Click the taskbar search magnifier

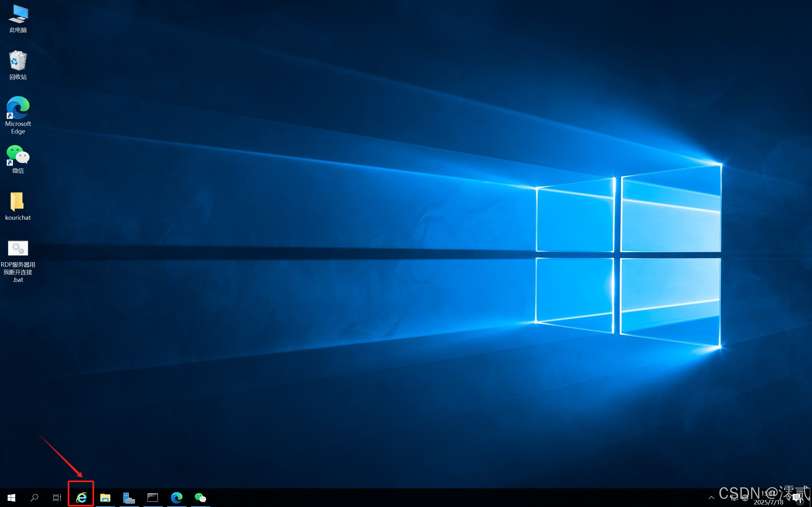click(x=34, y=497)
